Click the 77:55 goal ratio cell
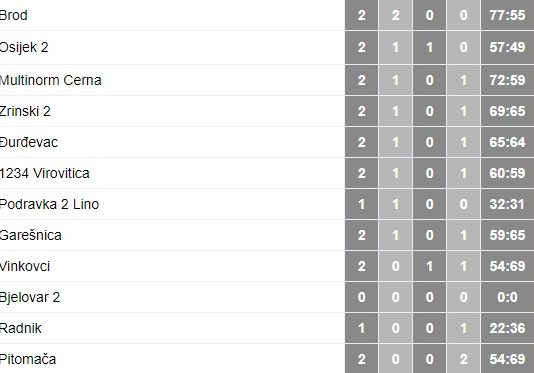Screen dimensions: 534x373 [507, 15]
